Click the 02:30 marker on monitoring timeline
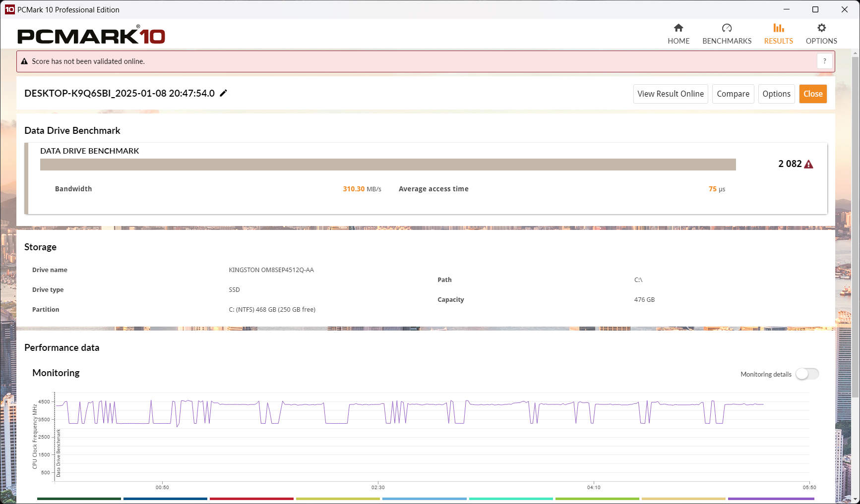 click(378, 487)
